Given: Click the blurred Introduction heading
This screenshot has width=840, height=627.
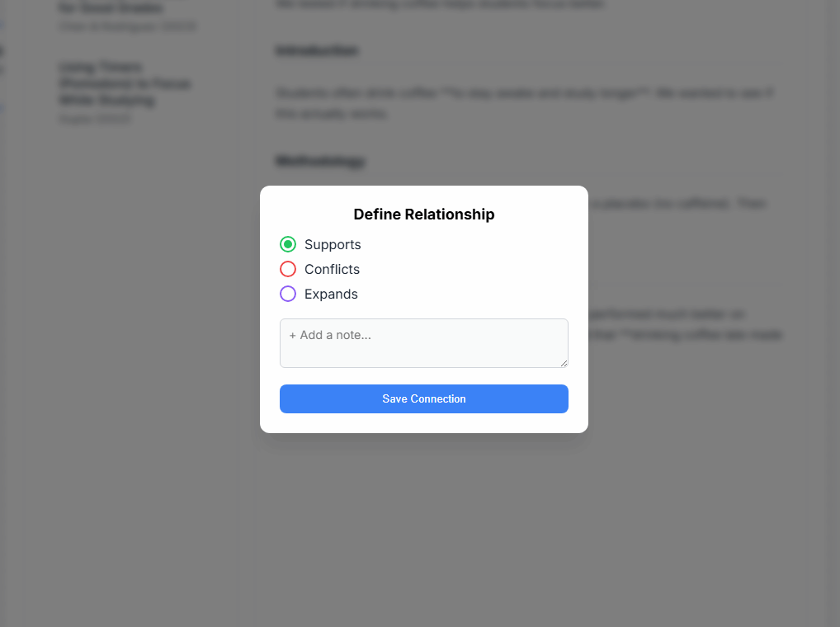Looking at the screenshot, I should pos(317,51).
